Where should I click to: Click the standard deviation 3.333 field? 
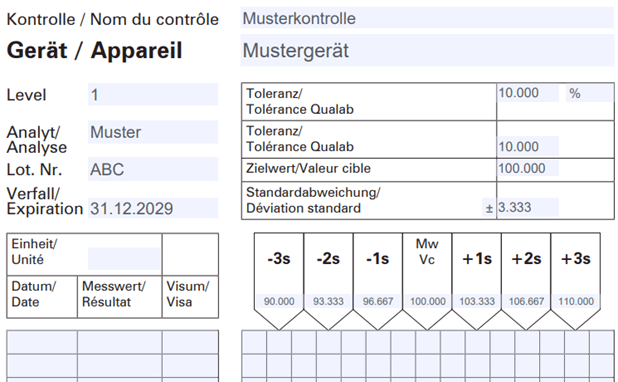click(x=528, y=207)
